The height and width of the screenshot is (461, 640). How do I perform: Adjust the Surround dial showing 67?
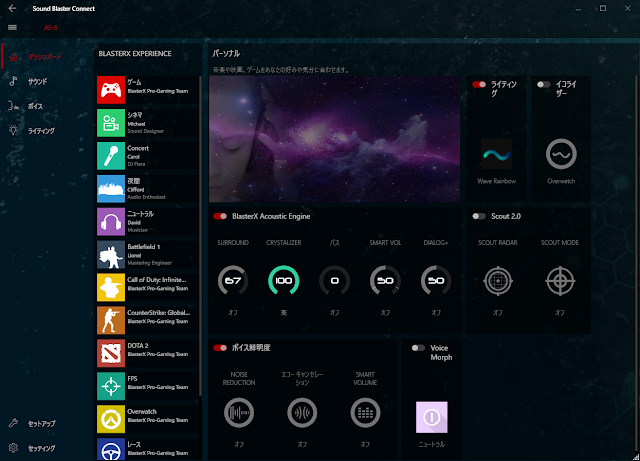[x=233, y=281]
